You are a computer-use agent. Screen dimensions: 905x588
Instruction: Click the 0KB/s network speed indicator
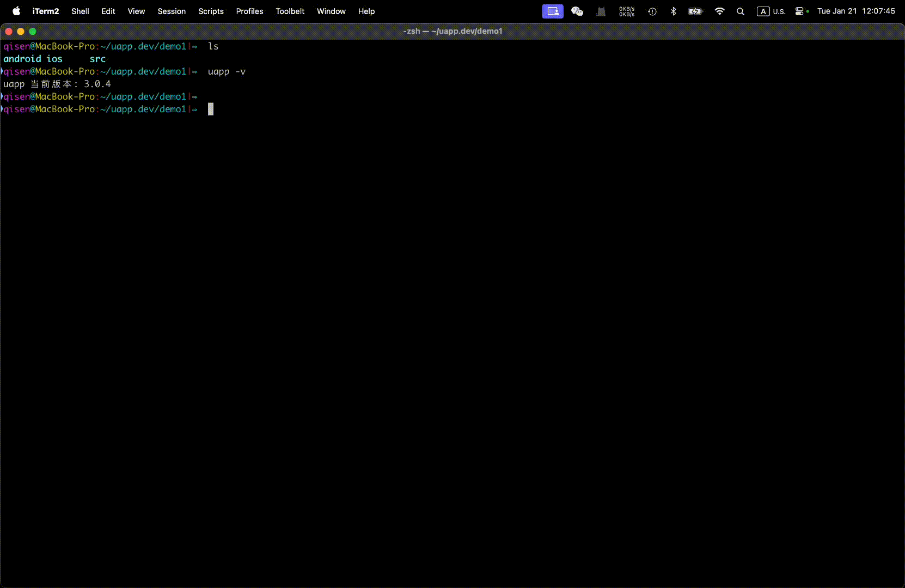(x=626, y=11)
